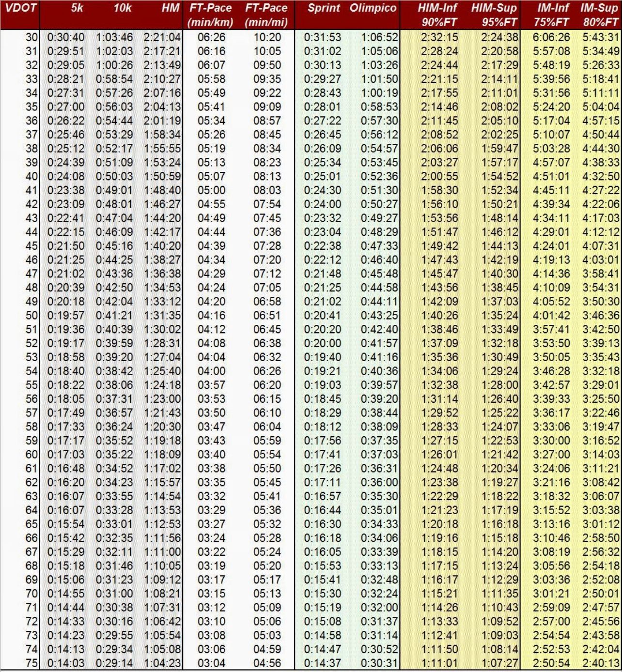Click the HIM-Inf time 2:00:55 cell
The width and height of the screenshot is (622, 672).
[x=439, y=176]
